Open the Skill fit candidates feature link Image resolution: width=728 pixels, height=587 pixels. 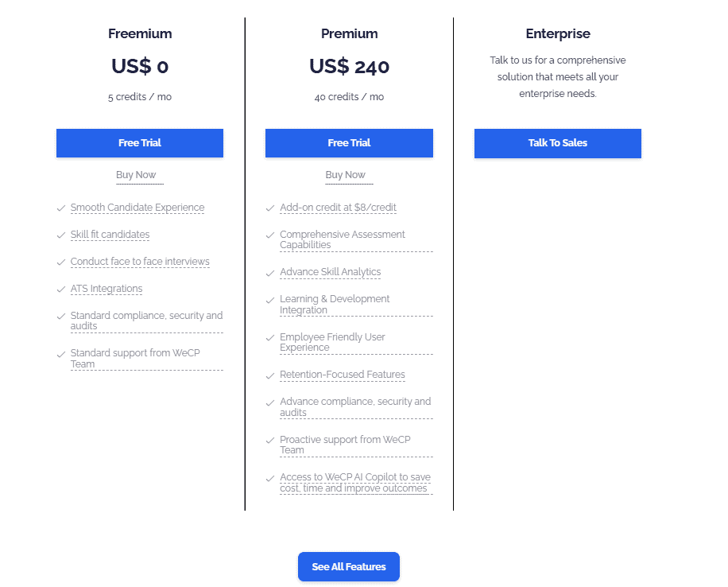click(110, 234)
